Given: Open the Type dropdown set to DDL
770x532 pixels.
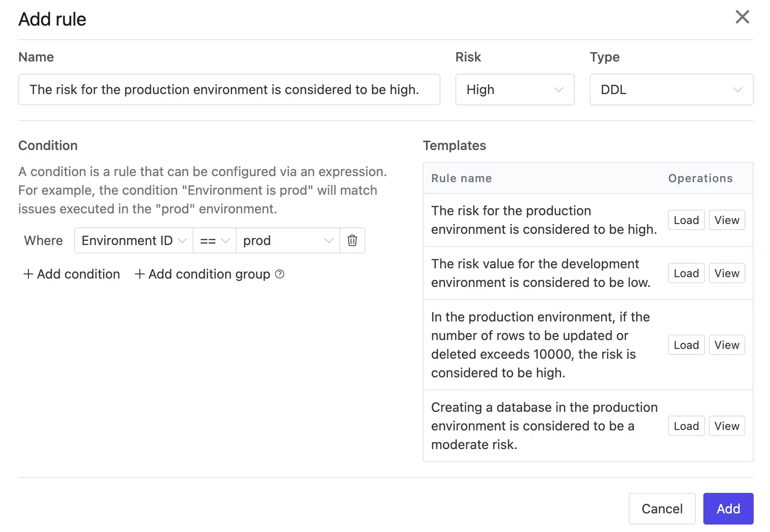Looking at the screenshot, I should 671,89.
